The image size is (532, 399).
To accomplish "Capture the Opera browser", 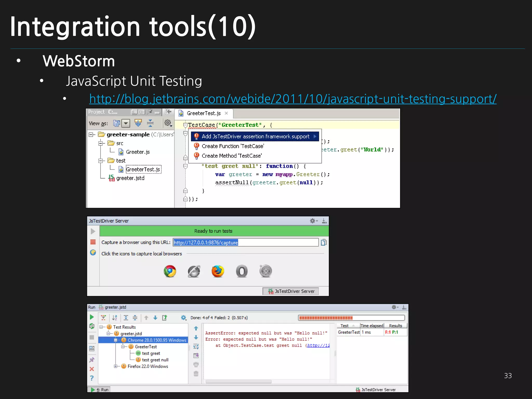I will point(242,271).
